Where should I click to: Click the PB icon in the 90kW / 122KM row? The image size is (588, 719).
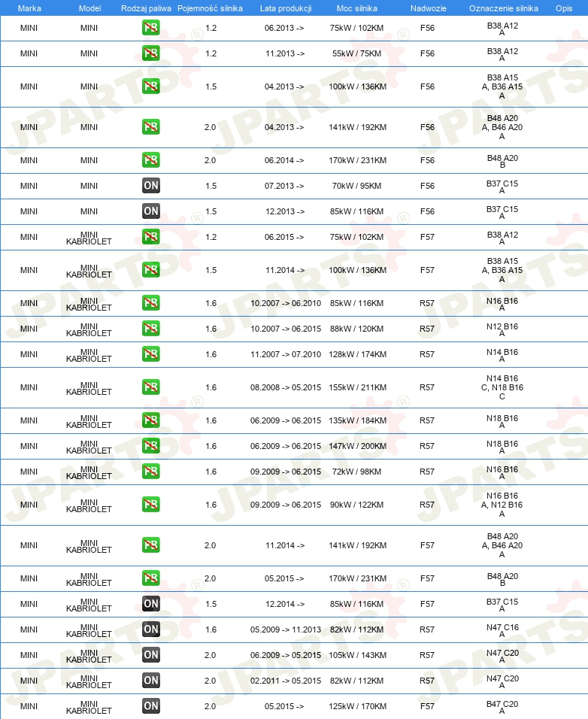click(x=151, y=505)
